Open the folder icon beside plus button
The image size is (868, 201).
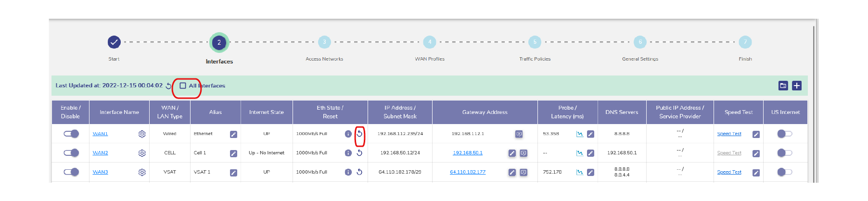pos(783,86)
